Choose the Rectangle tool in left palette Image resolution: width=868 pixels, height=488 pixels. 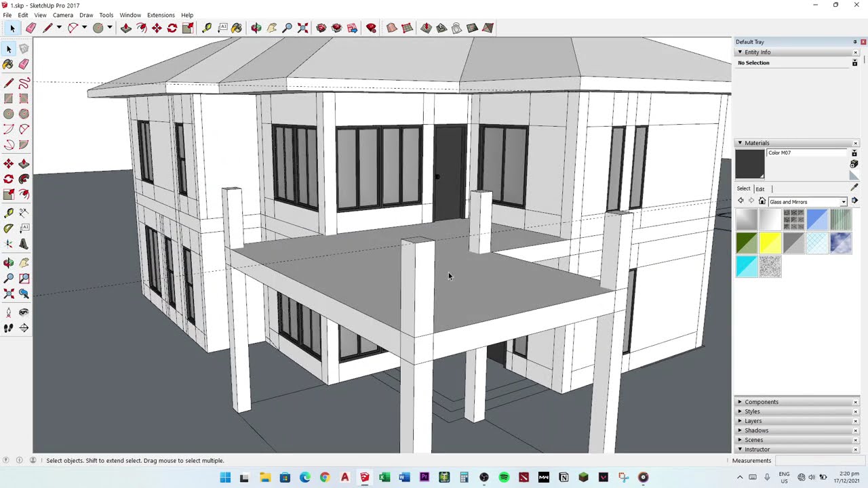(x=8, y=98)
